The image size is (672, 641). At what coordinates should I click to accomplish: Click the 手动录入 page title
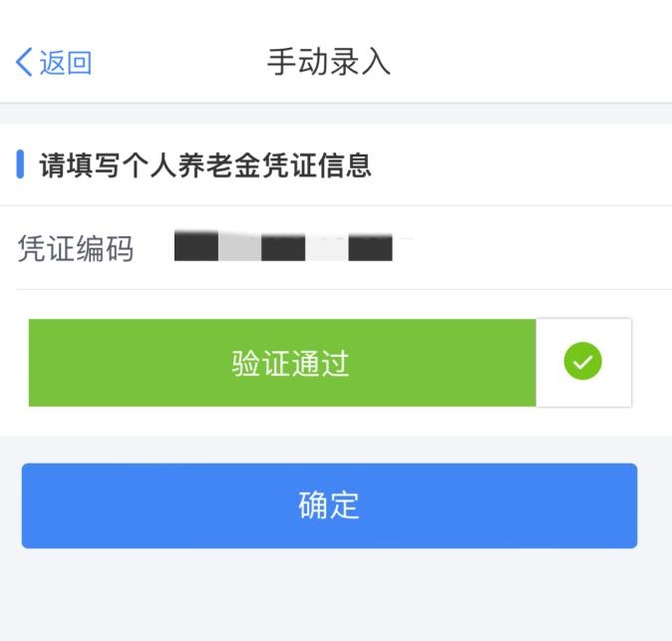click(329, 62)
